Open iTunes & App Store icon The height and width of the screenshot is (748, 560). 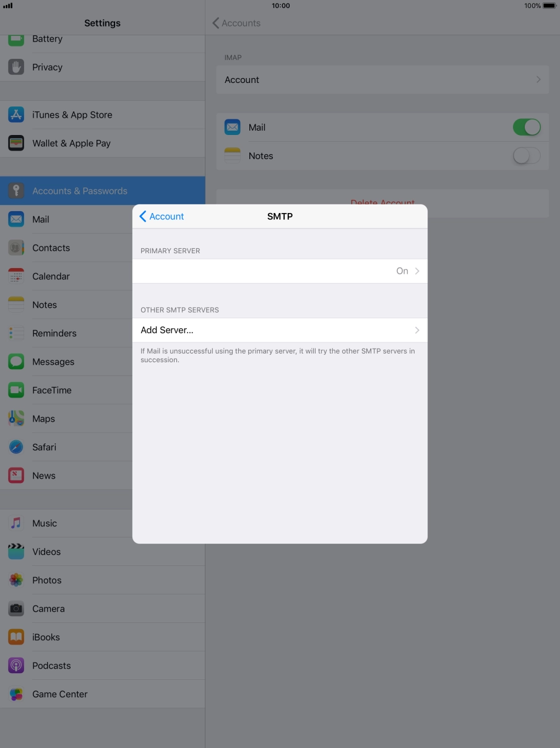pyautogui.click(x=16, y=115)
